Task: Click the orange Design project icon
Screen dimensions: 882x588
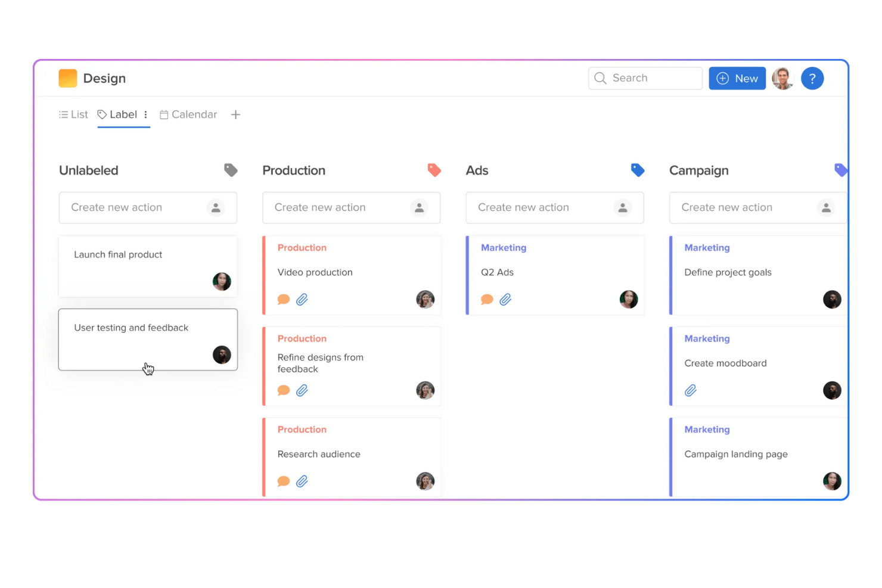Action: [x=68, y=79]
